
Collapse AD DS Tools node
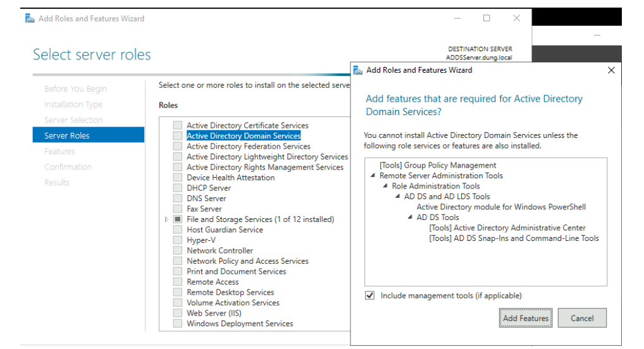410,217
